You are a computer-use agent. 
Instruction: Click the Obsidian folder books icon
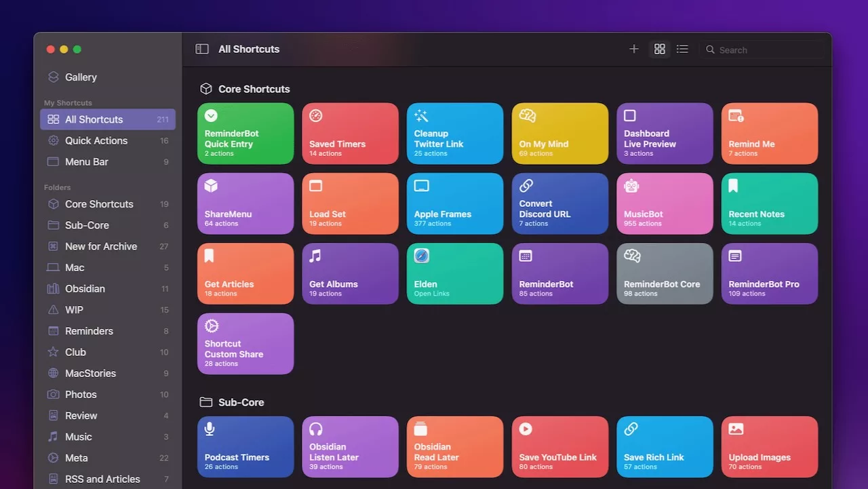point(53,289)
